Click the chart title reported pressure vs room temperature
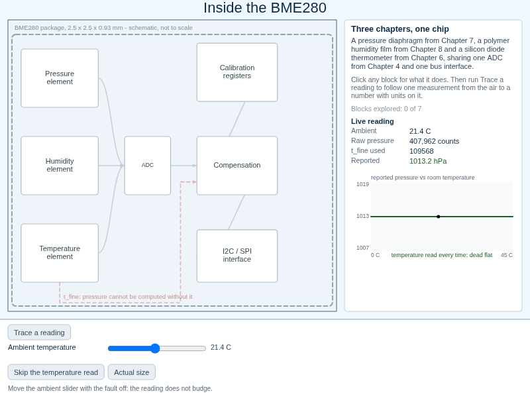Viewport: 530px width, 420px height. click(x=423, y=178)
